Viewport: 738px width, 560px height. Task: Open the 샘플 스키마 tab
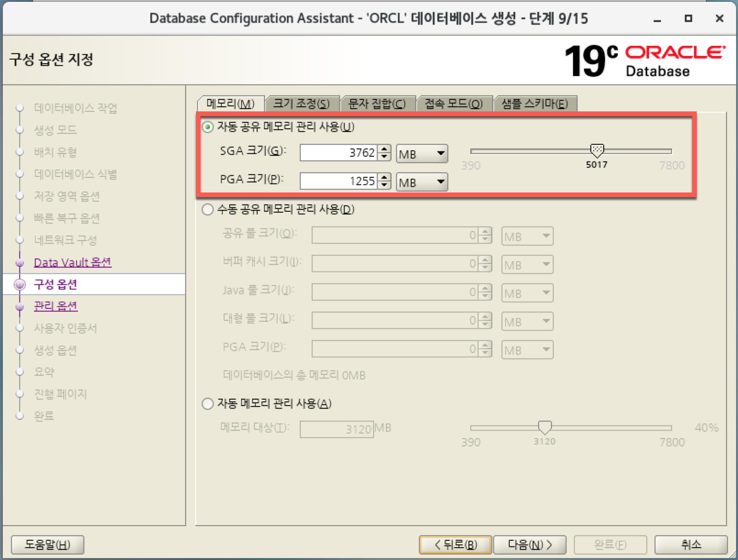[x=534, y=104]
